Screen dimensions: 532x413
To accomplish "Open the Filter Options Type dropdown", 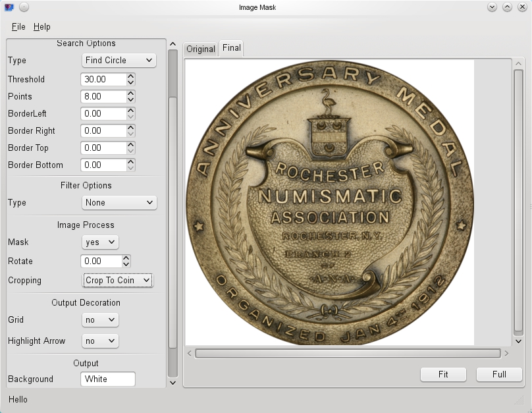I will coord(119,203).
